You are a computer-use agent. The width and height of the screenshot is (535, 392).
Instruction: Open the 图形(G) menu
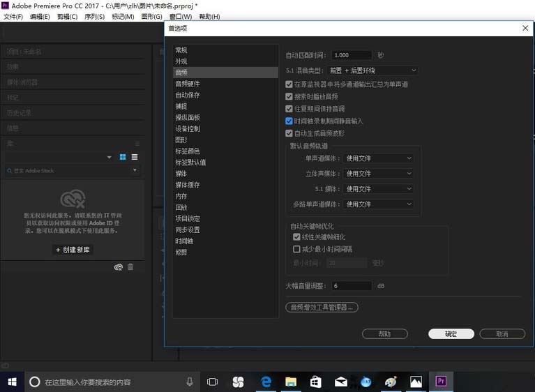click(151, 17)
